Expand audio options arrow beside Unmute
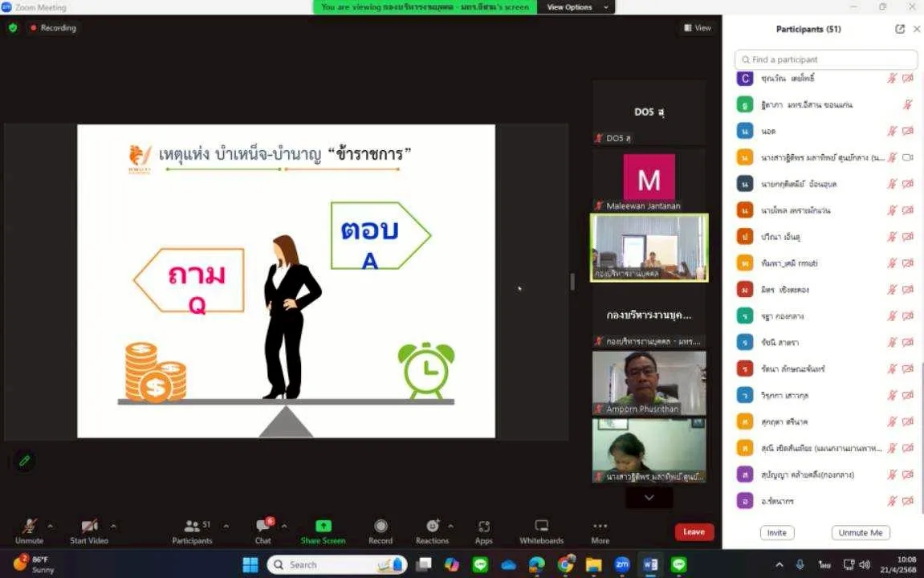The image size is (924, 578). (x=51, y=527)
